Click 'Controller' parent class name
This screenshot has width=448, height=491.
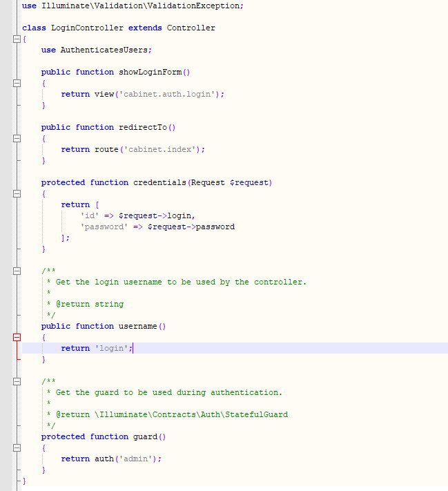(x=191, y=28)
